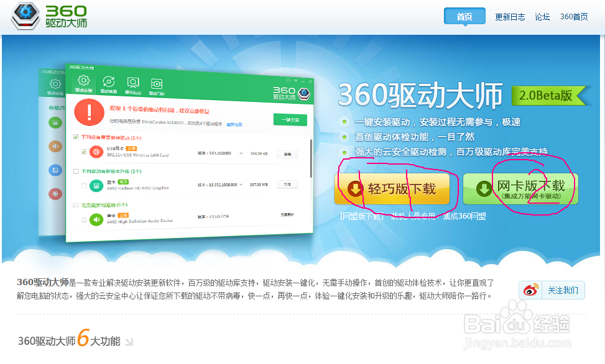Click the green picture circle icon in back window

tap(55, 122)
